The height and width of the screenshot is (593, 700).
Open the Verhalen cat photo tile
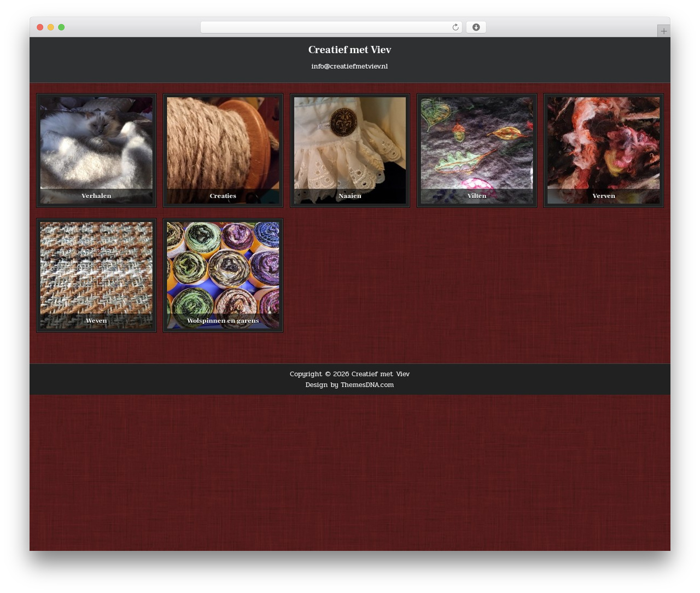(x=96, y=150)
